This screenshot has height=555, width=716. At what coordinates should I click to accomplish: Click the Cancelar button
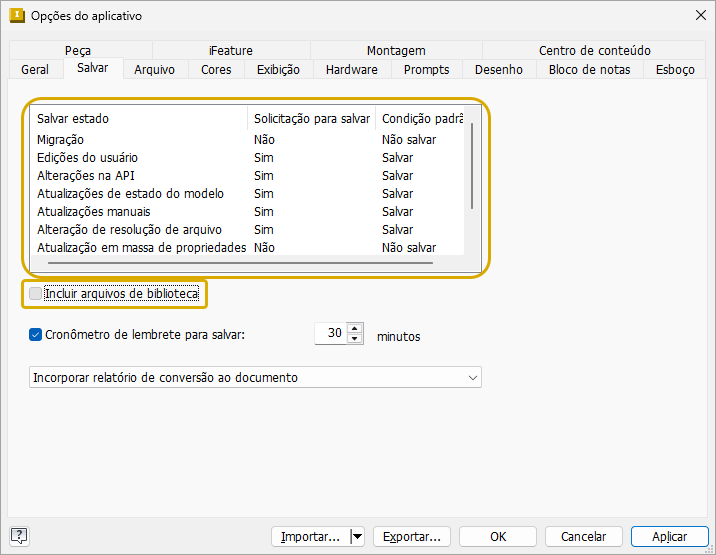584,536
